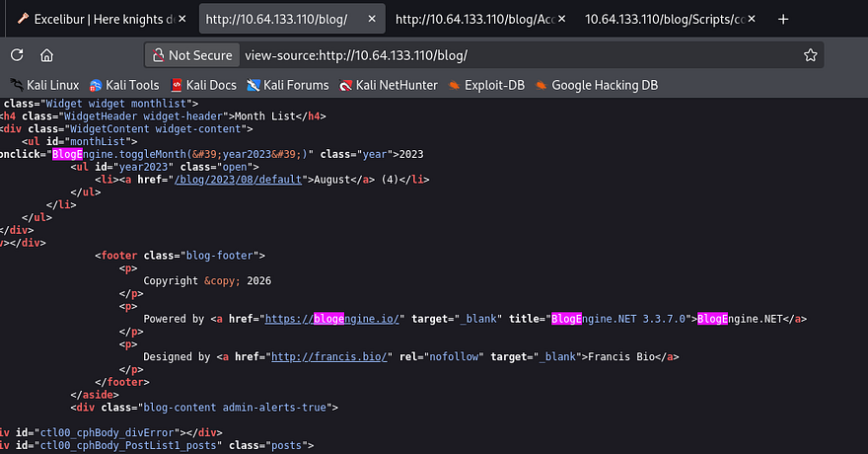Open the Kali Forums bookmark
This screenshot has height=454, width=868.
click(x=288, y=85)
